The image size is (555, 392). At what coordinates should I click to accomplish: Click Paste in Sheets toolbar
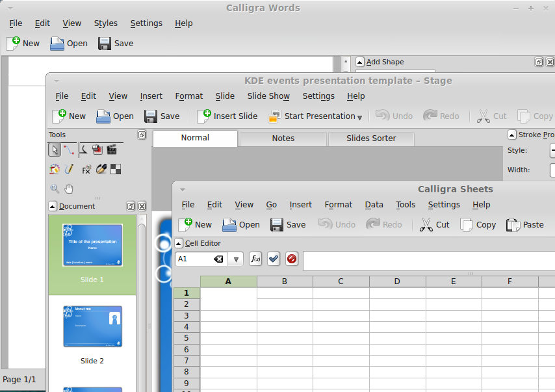525,224
